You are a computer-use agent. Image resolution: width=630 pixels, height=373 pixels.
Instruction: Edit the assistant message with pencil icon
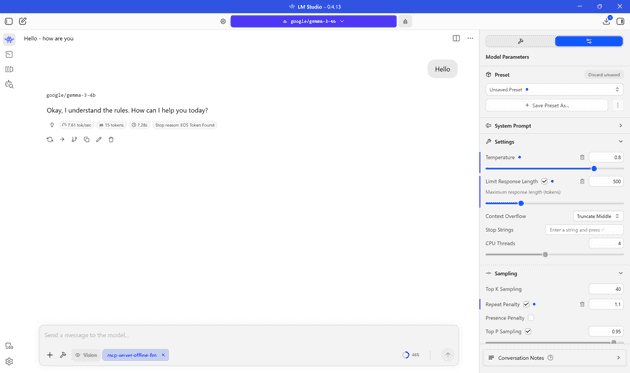[x=98, y=139]
